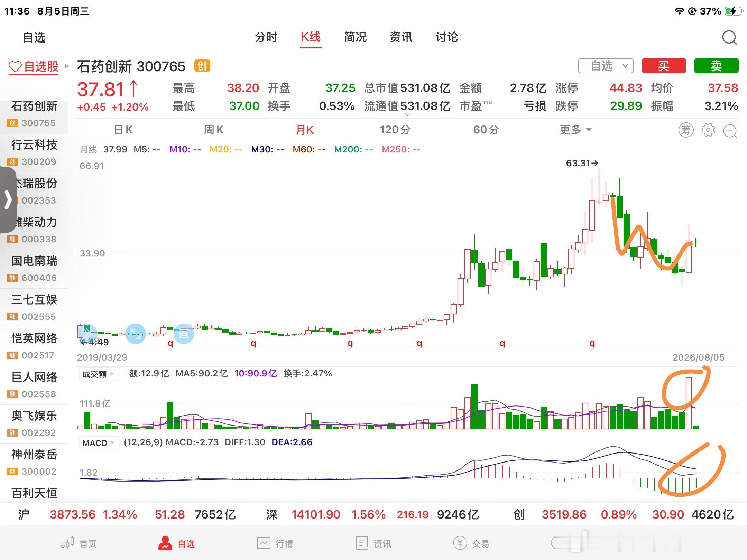The height and width of the screenshot is (560, 747).
Task: Tap the 换手:2.47% volume label
Action: 308,373
